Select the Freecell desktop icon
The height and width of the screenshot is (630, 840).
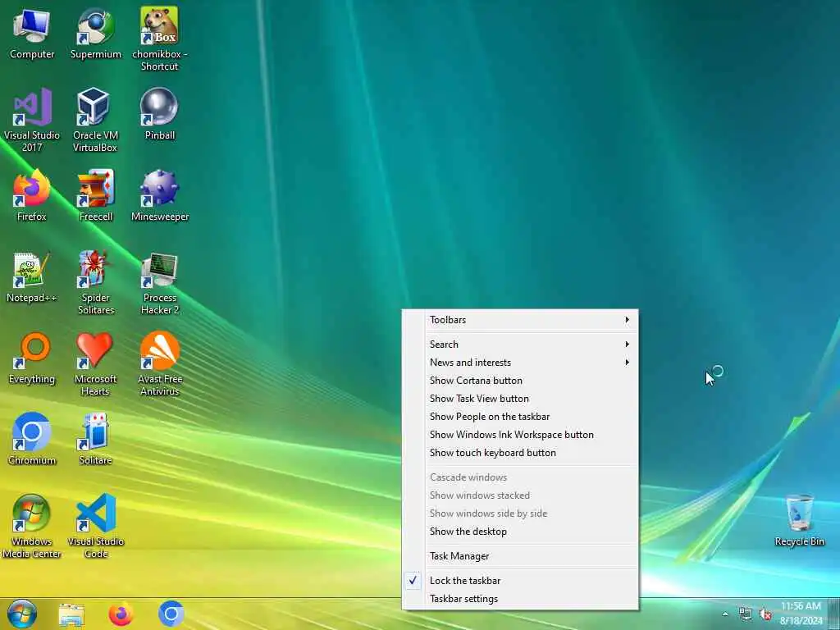point(96,195)
